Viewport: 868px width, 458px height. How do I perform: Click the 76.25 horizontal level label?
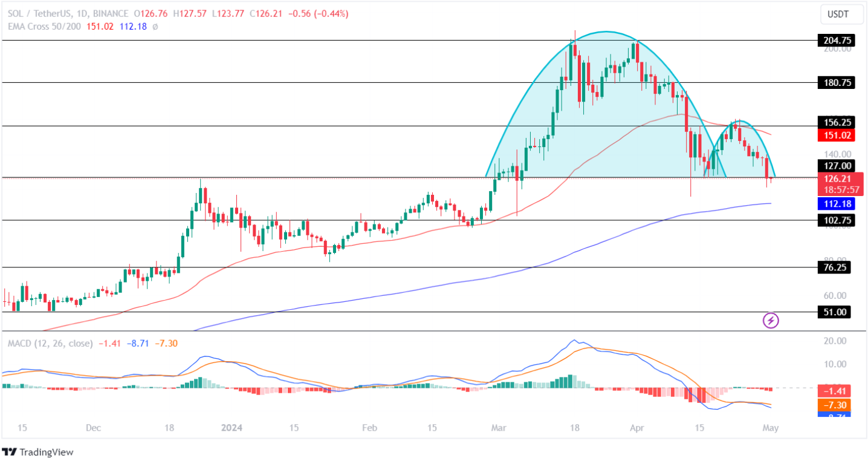[x=834, y=267]
